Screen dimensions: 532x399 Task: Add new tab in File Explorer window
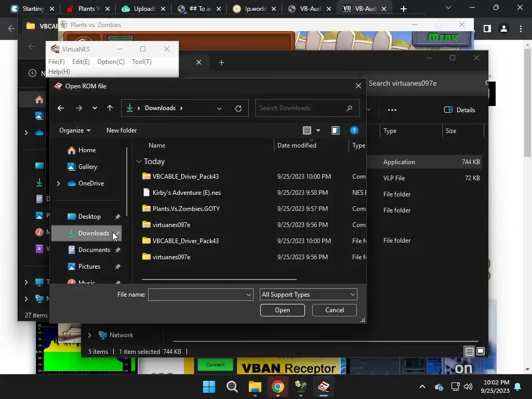coord(221,62)
